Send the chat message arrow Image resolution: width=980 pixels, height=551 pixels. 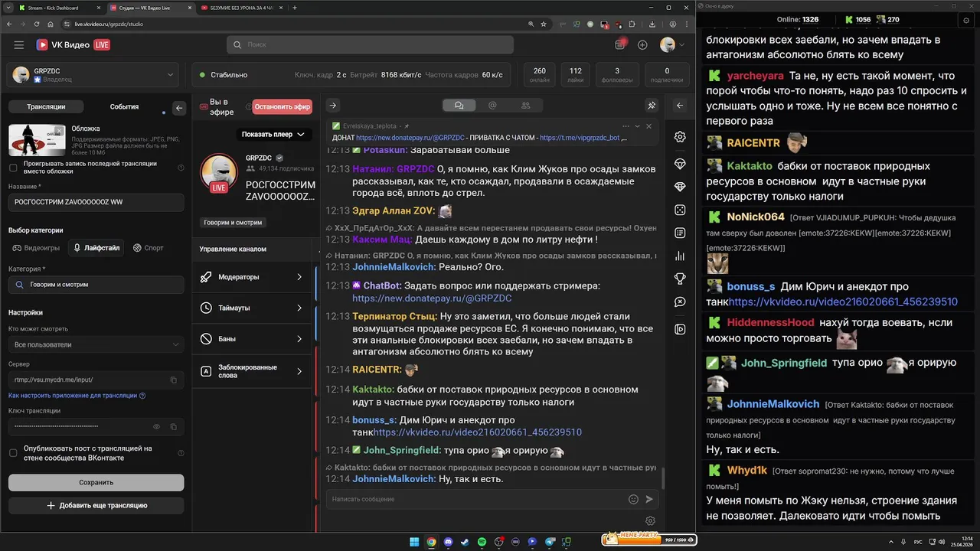tap(649, 499)
